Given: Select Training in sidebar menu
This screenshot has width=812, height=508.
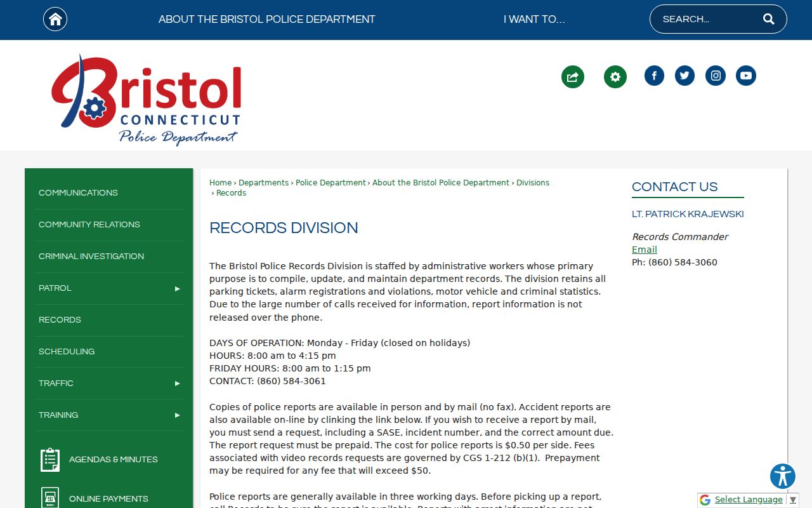Looking at the screenshot, I should (x=58, y=415).
